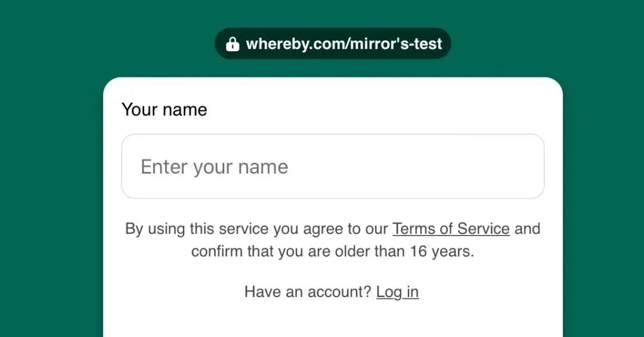Screen dimensions: 644x337
Task: Focus the Enter your name field
Action: [x=333, y=166]
